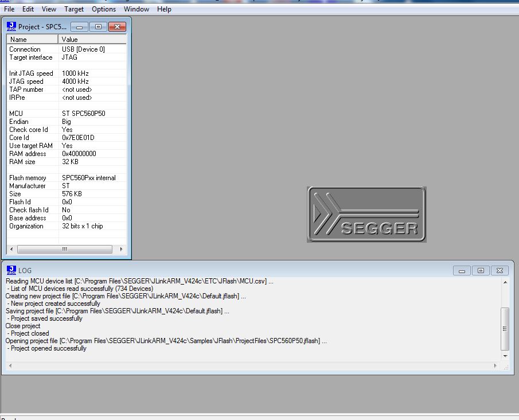The width and height of the screenshot is (519, 420).
Task: Click the 'Close project' log line
Action: click(x=23, y=325)
